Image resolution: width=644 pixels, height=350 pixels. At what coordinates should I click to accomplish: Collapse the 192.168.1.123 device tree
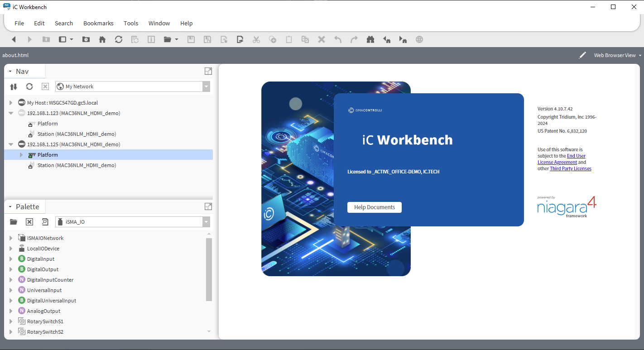[10, 113]
